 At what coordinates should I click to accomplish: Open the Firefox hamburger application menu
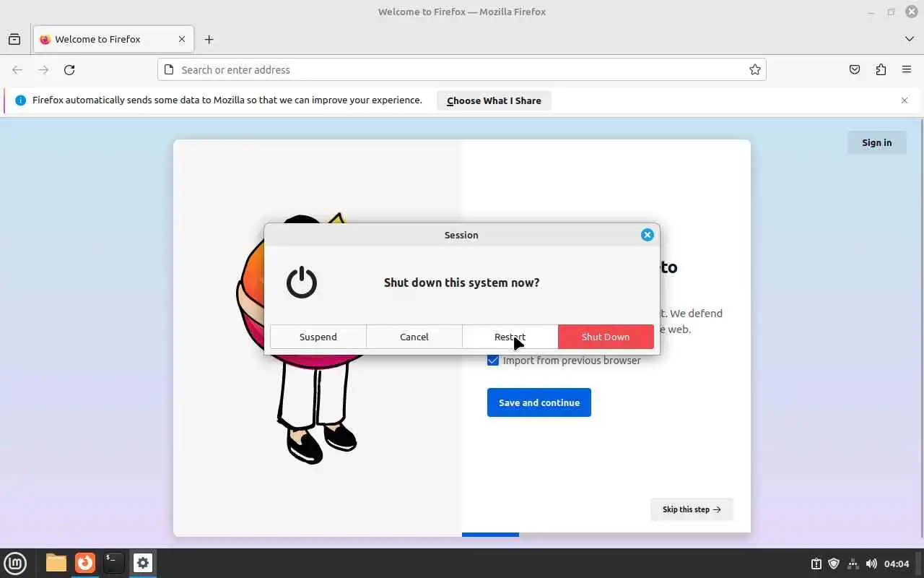[x=907, y=69]
